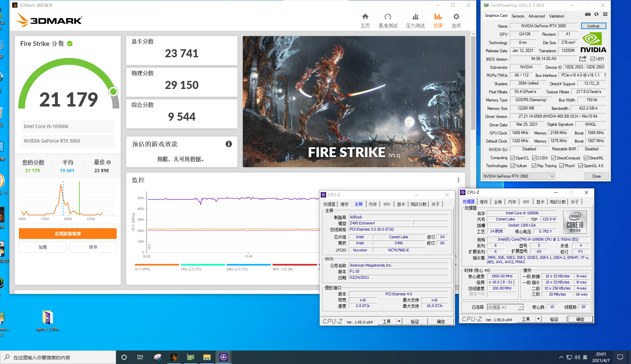Toggle the CUDA checkbox

pyautogui.click(x=534, y=158)
